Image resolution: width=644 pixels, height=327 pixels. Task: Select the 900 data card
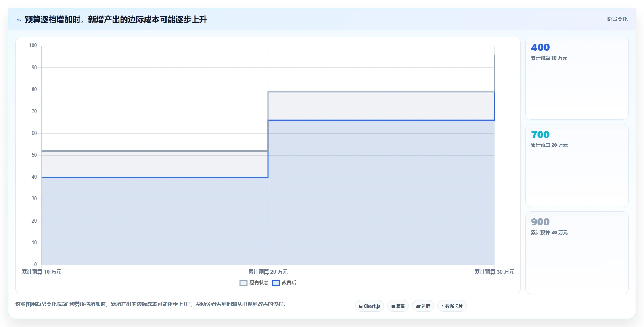coord(577,253)
